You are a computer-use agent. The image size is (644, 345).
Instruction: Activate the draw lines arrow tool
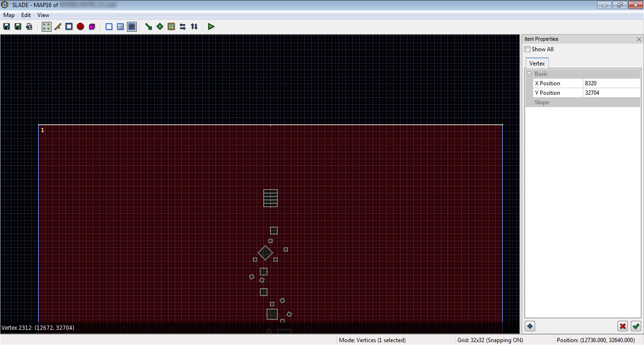click(x=149, y=27)
